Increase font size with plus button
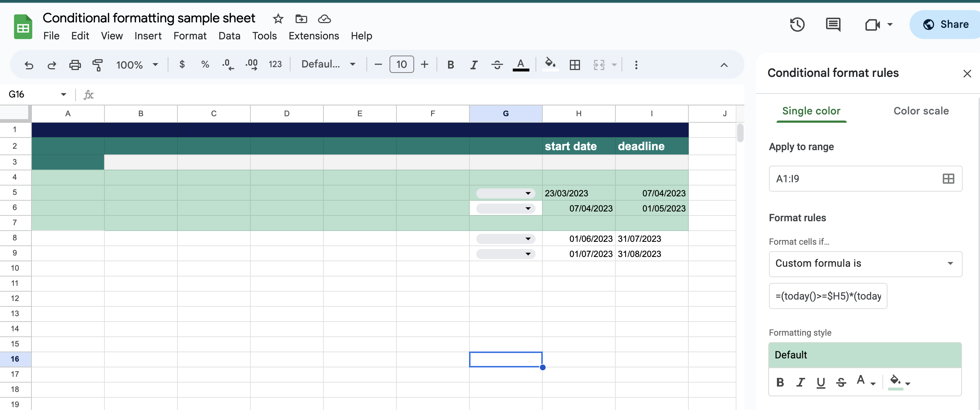The image size is (980, 410). tap(424, 65)
